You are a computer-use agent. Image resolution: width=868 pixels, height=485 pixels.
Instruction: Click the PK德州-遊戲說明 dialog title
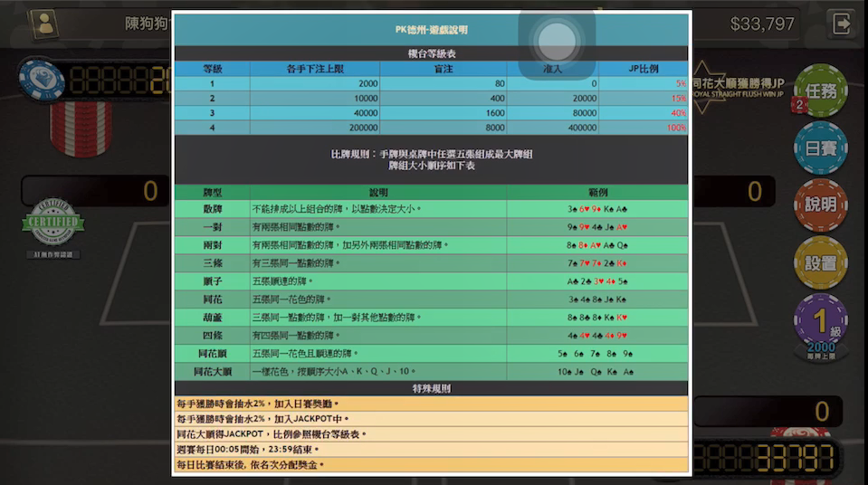tap(431, 30)
